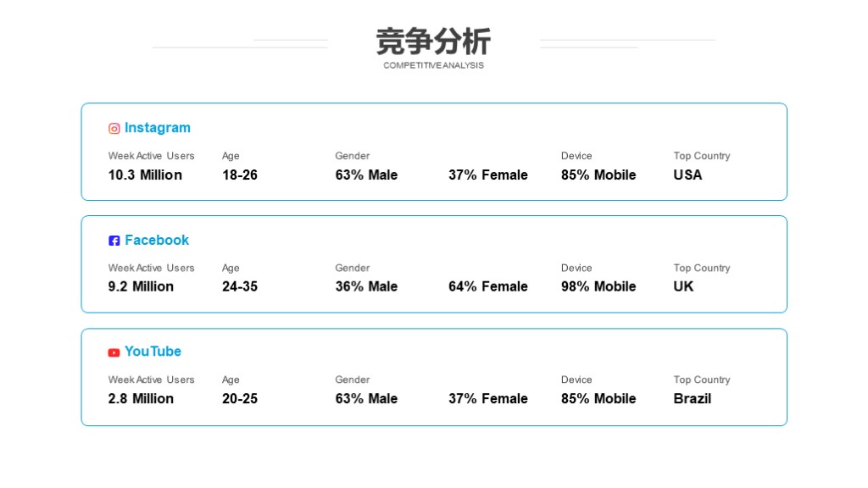Click Instagram's 18-26 age value
Screen dimensions: 868x488
click(x=240, y=175)
